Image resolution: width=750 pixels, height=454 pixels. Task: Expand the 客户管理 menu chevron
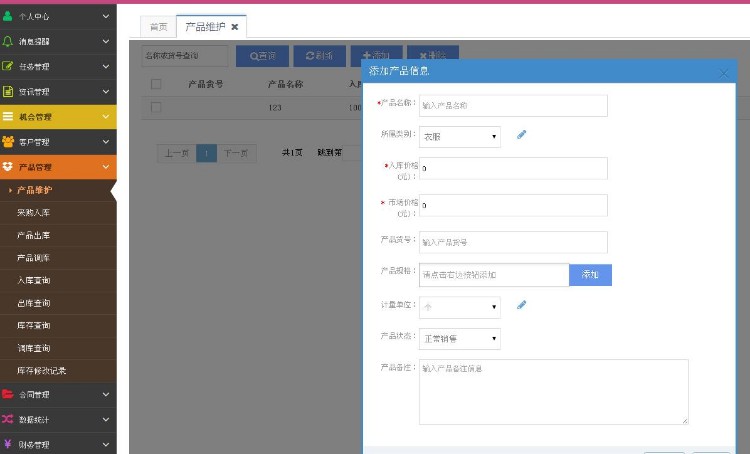pyautogui.click(x=106, y=142)
